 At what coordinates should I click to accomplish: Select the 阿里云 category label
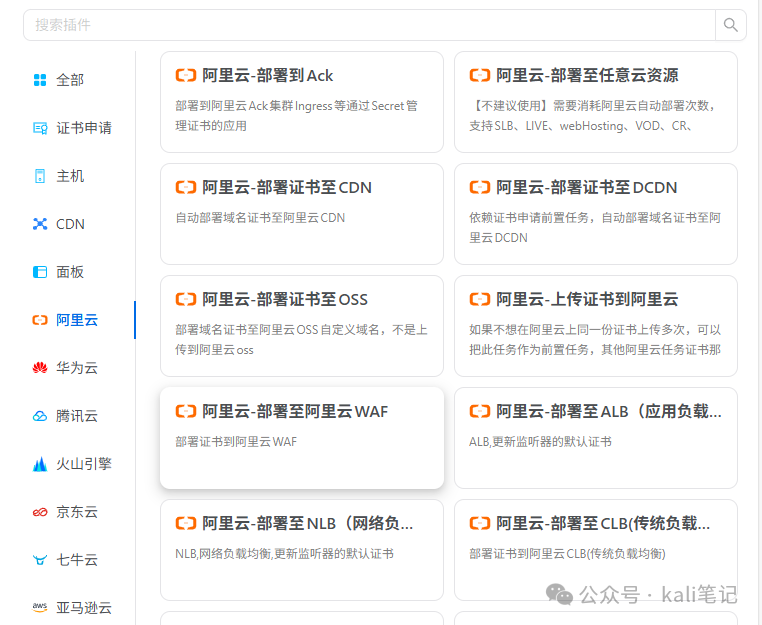pos(77,320)
